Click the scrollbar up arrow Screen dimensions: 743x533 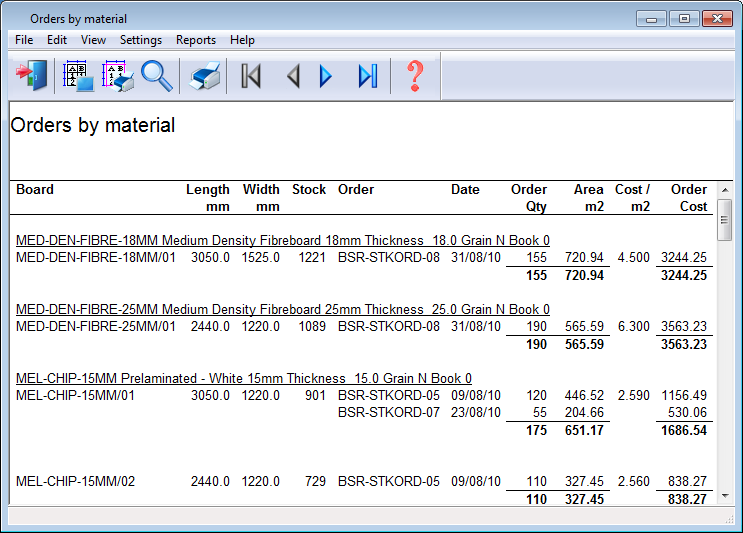(725, 190)
